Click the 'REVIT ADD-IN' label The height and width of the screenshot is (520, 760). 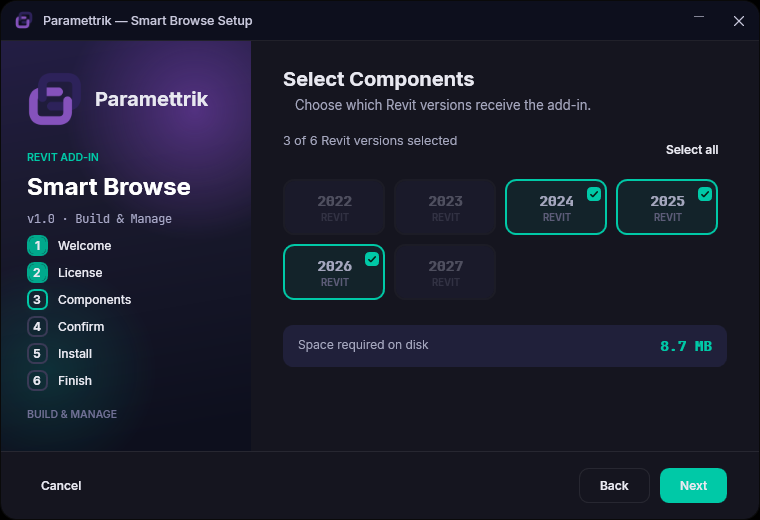click(x=63, y=157)
